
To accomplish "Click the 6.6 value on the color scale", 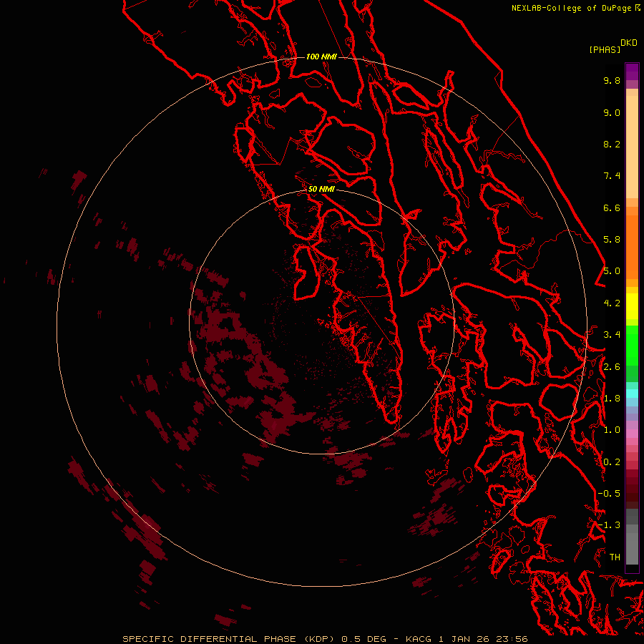I will [612, 208].
